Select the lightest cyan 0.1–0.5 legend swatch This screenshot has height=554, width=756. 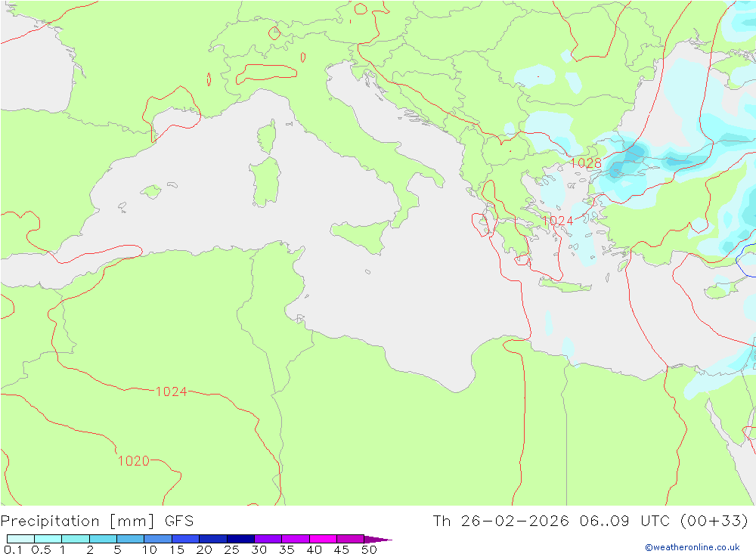[20, 539]
